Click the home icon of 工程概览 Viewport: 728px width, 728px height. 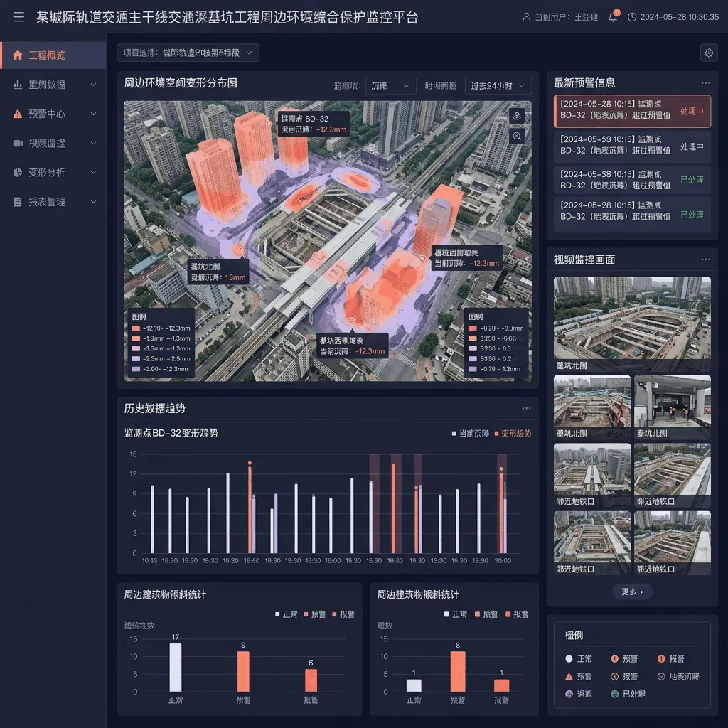coord(18,55)
